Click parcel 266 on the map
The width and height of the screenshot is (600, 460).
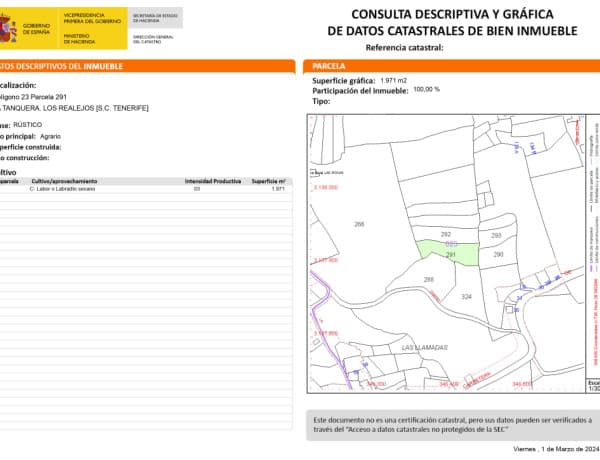click(359, 224)
